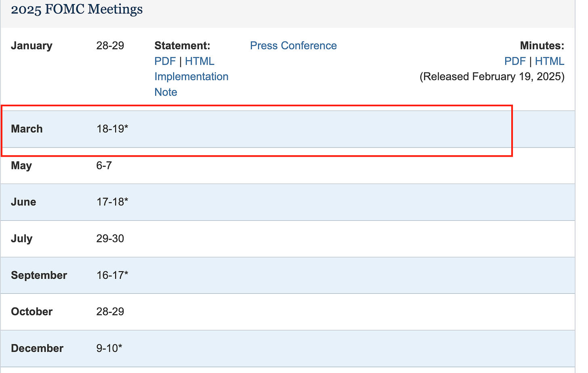Select the "July" month label
The width and height of the screenshot is (588, 373).
pos(21,238)
